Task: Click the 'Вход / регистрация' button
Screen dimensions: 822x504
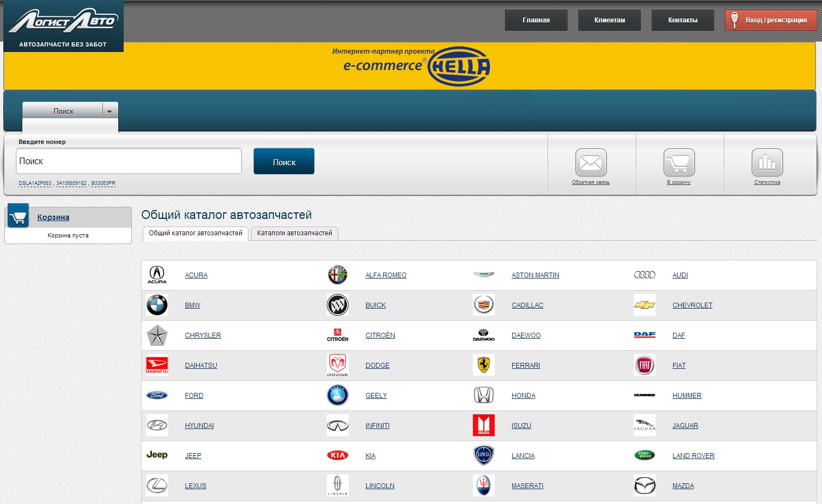Action: (x=771, y=20)
